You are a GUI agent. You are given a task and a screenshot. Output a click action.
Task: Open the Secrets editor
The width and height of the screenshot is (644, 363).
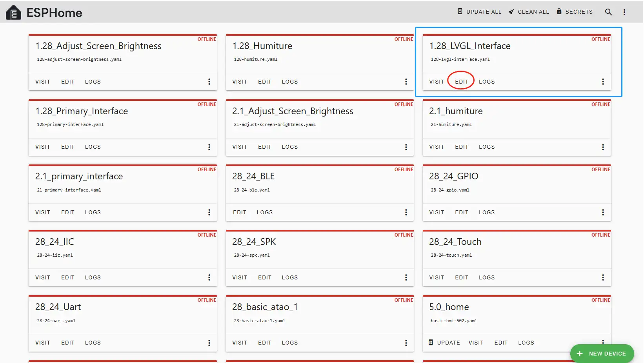point(575,12)
